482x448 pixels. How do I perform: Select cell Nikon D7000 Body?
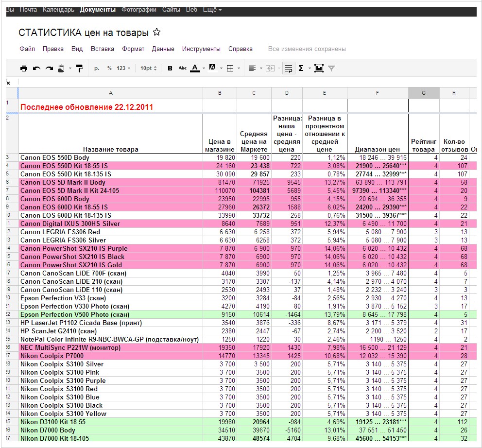tap(111, 430)
